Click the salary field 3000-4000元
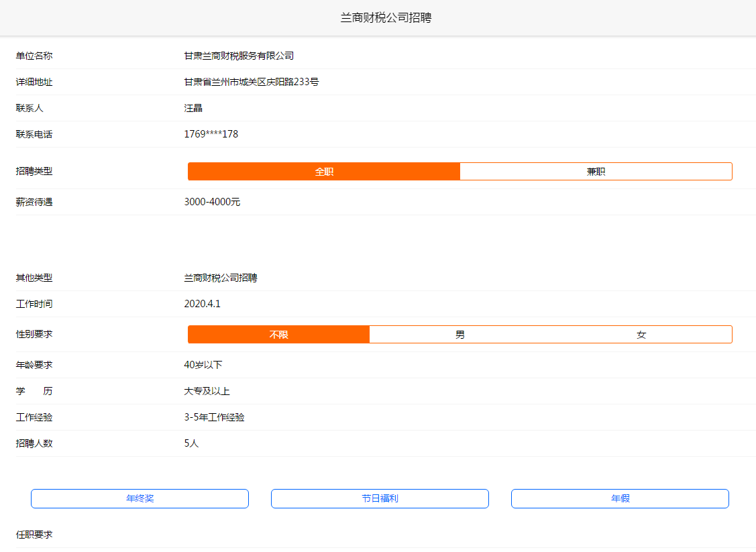The width and height of the screenshot is (756, 552). tap(212, 202)
